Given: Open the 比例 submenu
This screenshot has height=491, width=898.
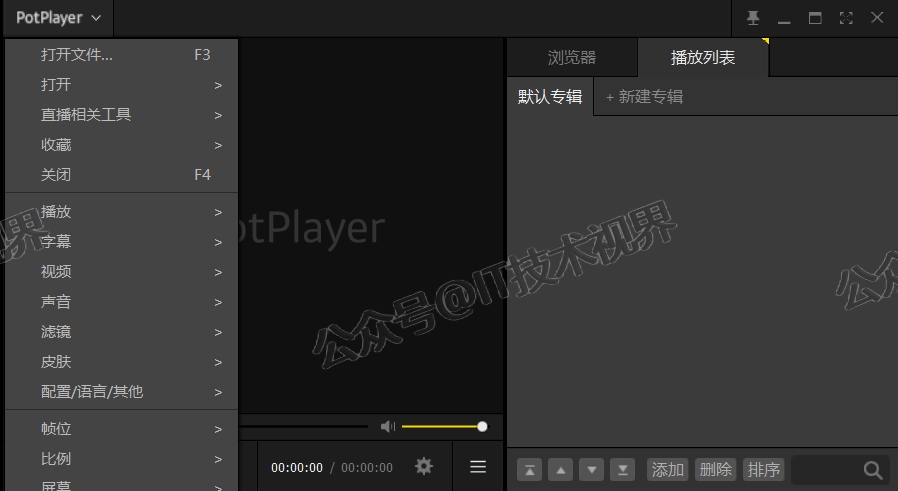Looking at the screenshot, I should 121,459.
